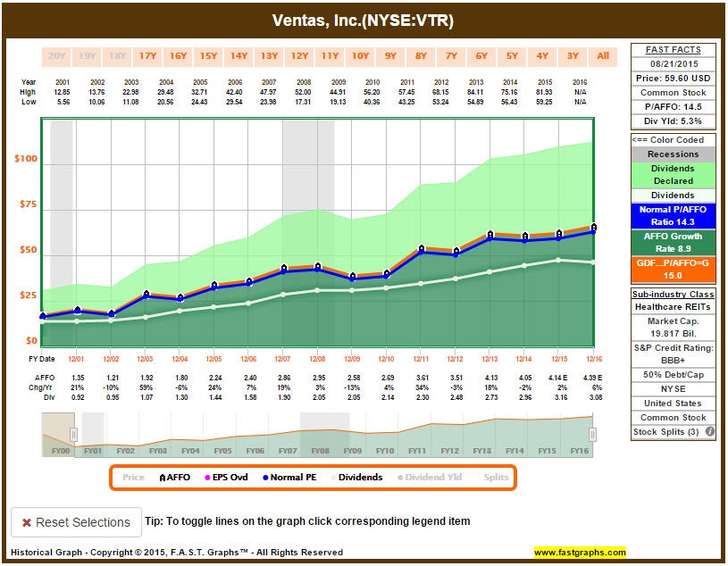
Task: Select the 15Y time range tab
Action: [x=208, y=56]
